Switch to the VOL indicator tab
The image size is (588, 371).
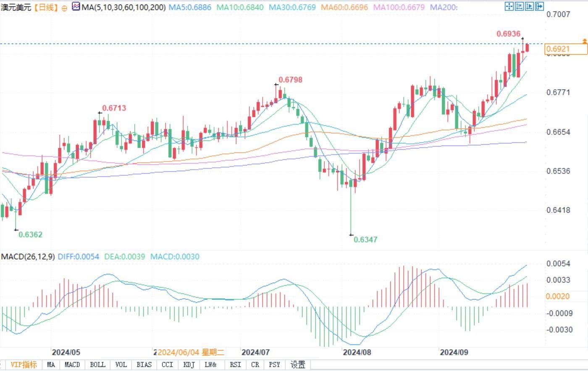[121, 364]
